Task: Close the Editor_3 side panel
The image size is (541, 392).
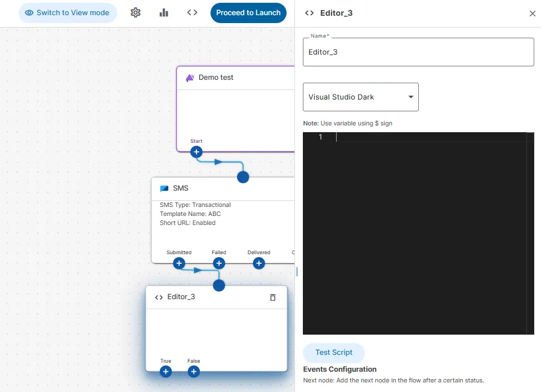Action: 533,13
